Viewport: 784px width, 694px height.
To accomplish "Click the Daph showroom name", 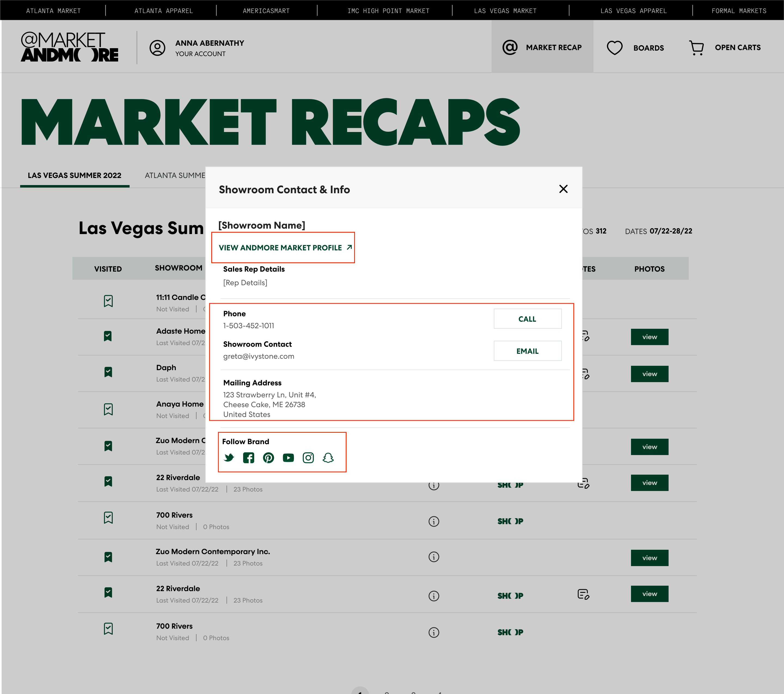I will point(166,367).
